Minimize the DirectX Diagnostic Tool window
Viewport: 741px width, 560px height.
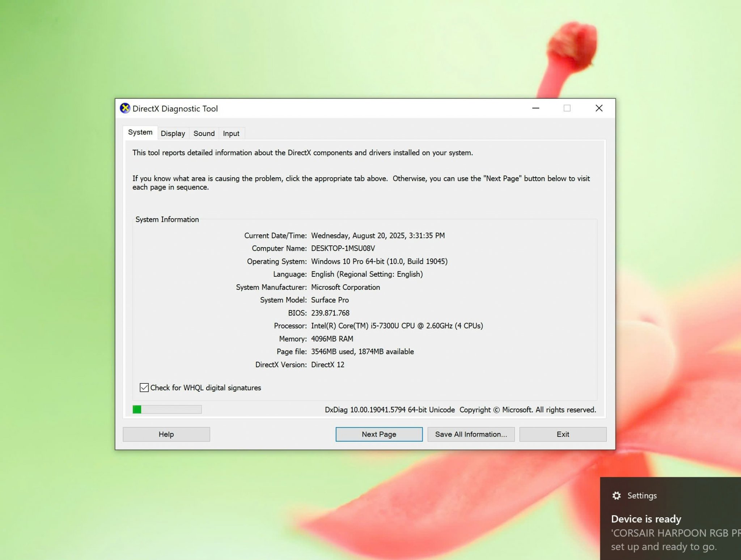coord(535,108)
